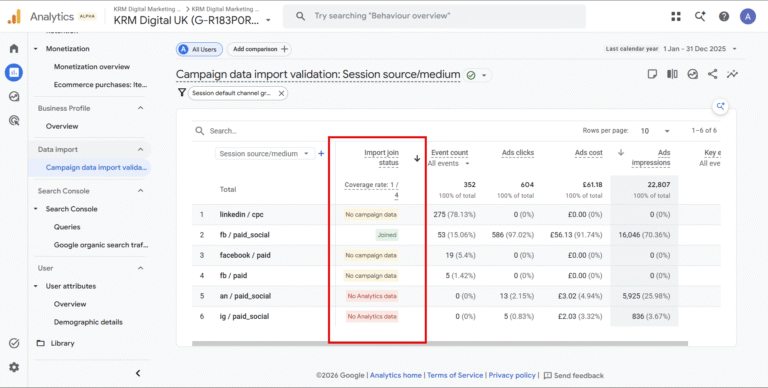Collapse the Business Profile section
This screenshot has width=768, height=388.
point(141,108)
